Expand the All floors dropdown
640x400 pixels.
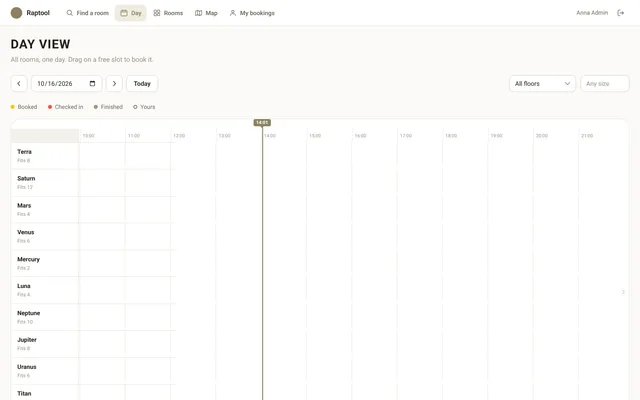[x=542, y=84]
